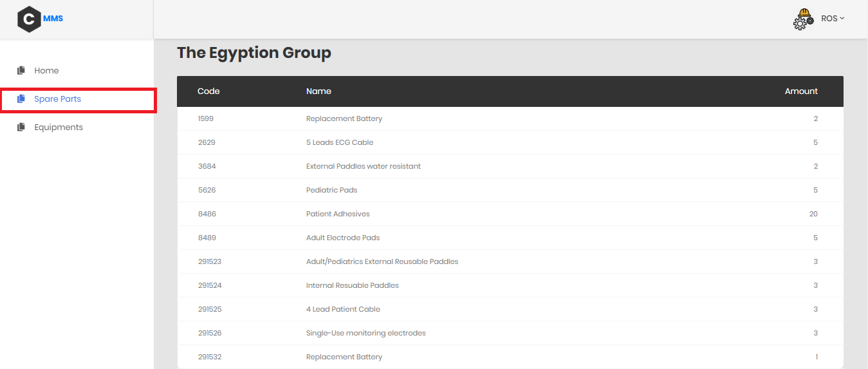868x369 pixels.
Task: Select code 5626 cell
Action: tap(207, 190)
